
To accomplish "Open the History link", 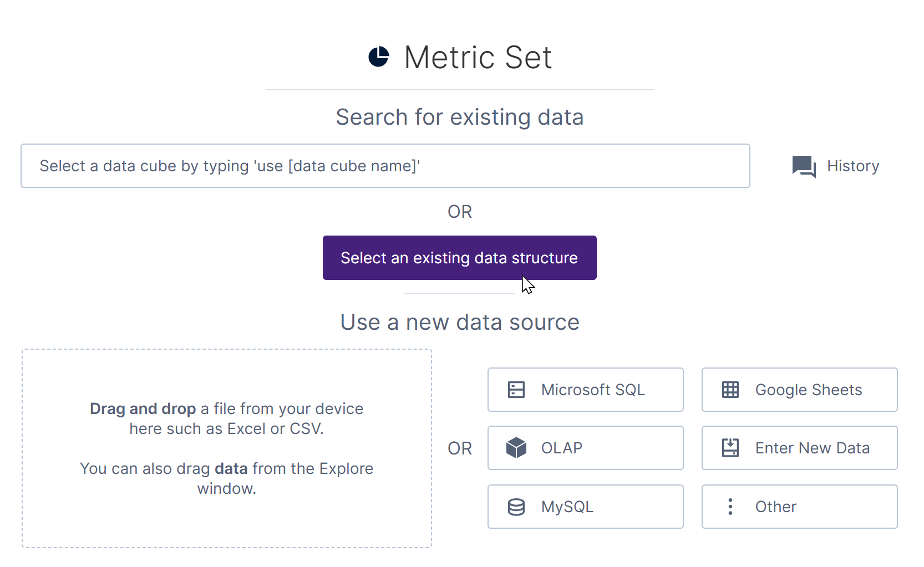I will 836,166.
